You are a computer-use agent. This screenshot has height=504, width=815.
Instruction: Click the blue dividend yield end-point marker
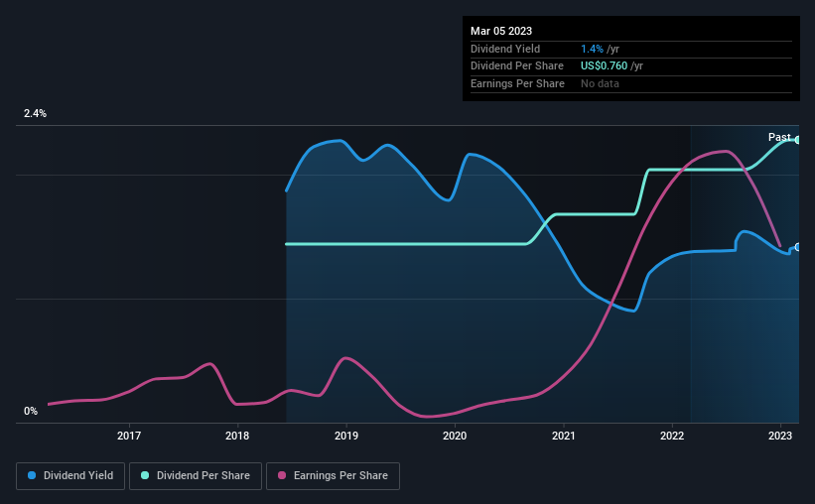point(797,247)
